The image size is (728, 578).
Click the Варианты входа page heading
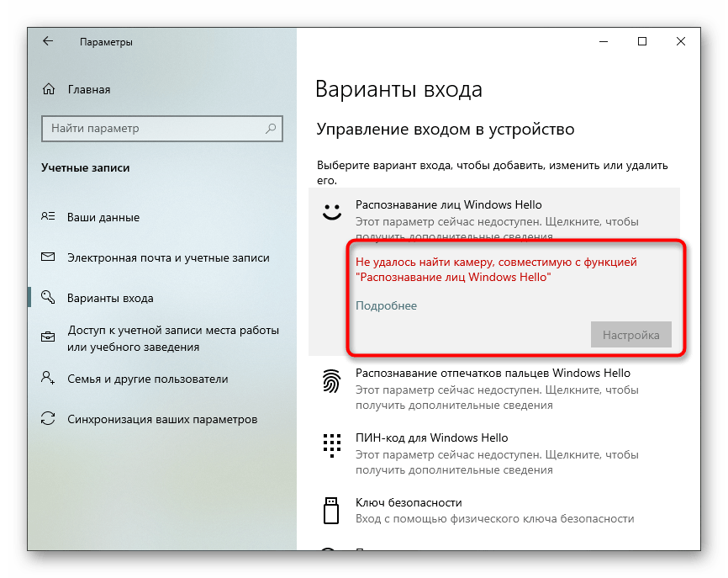click(x=398, y=89)
